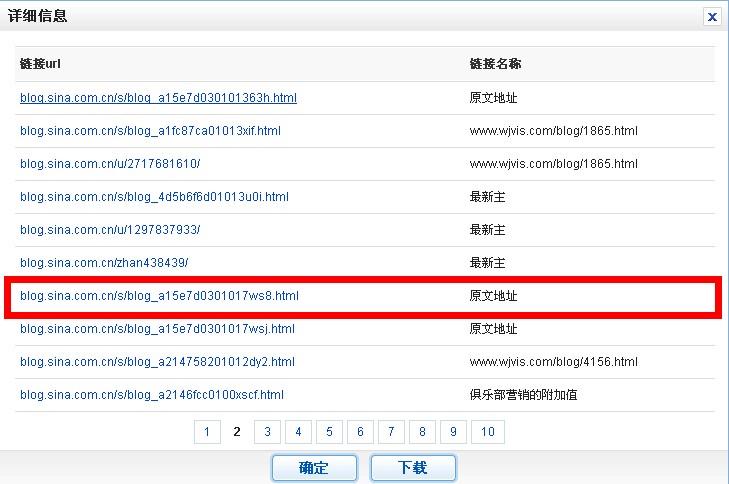Viewport: 729px width, 484px height.
Task: Click the 链接名称 column header
Action: pos(495,64)
